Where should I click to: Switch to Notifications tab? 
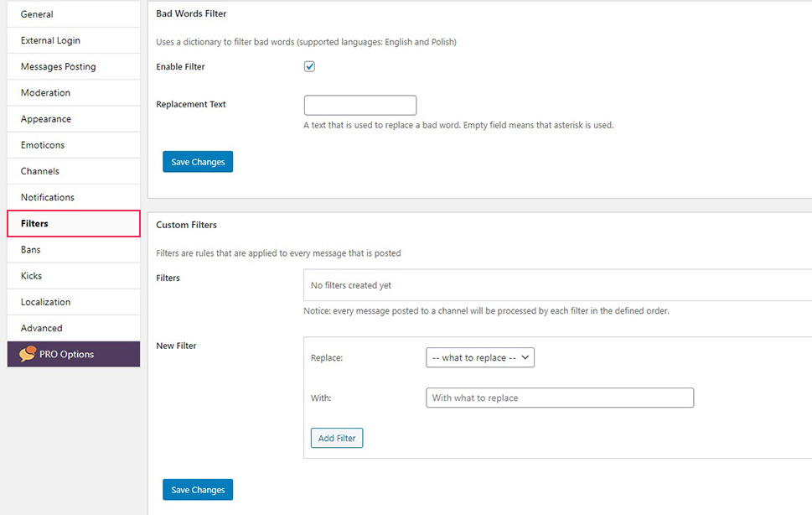point(74,197)
